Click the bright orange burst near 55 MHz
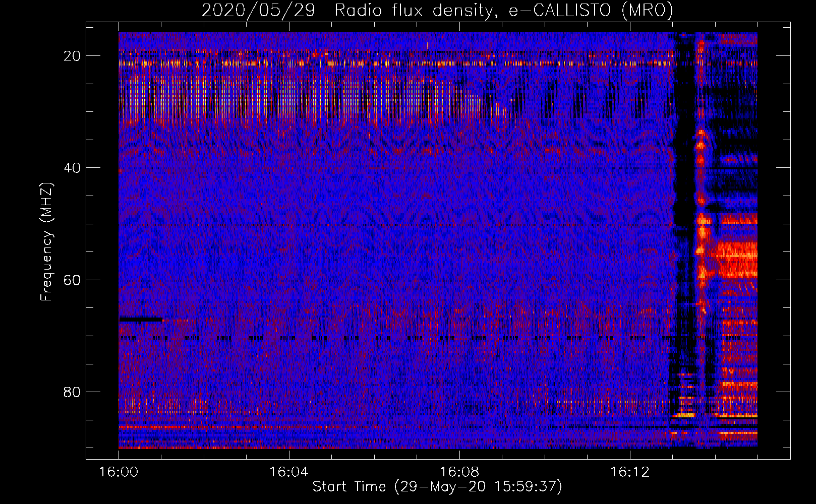Screen dimensions: 816x504 click(736, 260)
